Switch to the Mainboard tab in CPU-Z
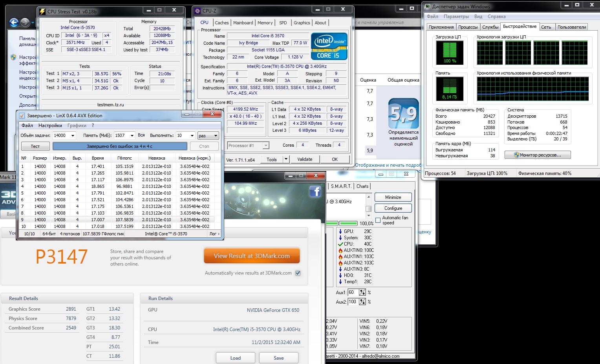 tap(243, 23)
